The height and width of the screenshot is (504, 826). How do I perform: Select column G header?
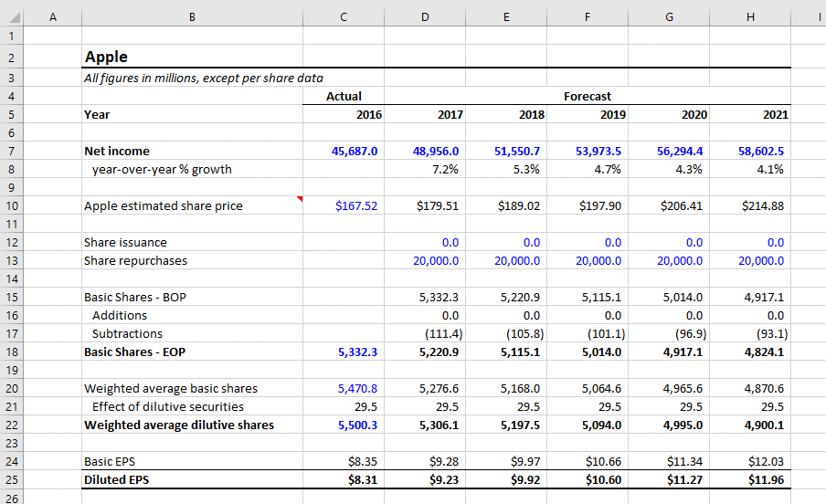coord(669,16)
